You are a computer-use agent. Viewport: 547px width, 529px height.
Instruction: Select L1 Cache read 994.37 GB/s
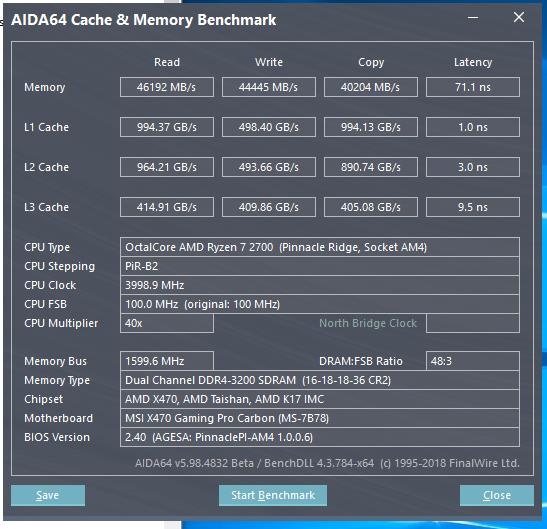[167, 127]
